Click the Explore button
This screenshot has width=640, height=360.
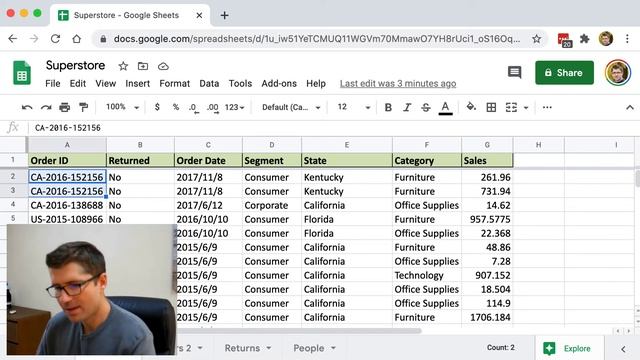coord(569,348)
